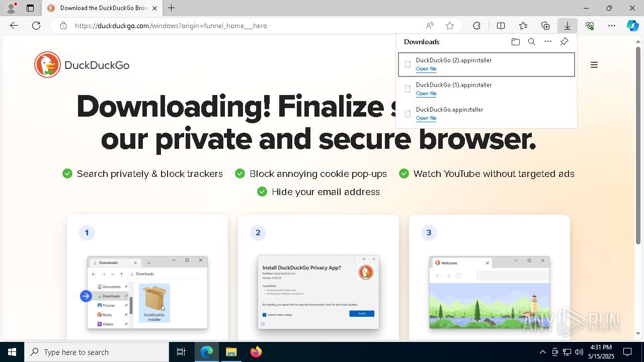Open the Tab actions menu icon
644x362 pixels.
30,8
